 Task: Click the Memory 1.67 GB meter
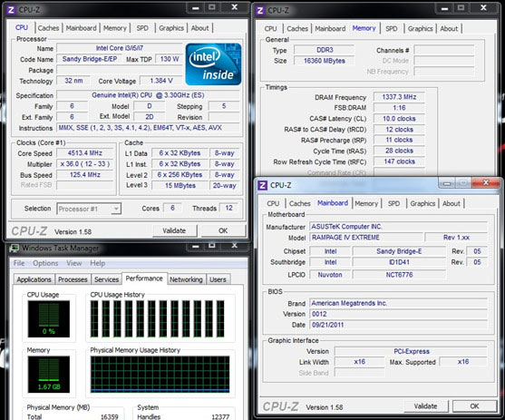(49, 375)
